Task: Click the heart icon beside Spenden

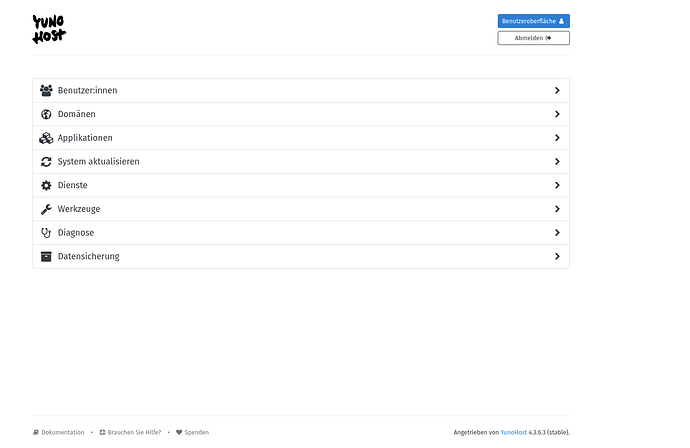Action: [179, 432]
